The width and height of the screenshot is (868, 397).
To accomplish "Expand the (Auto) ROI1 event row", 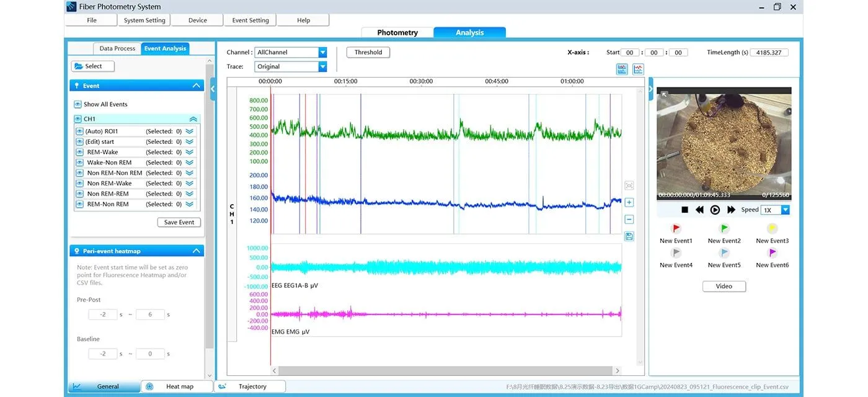I will [x=190, y=132].
